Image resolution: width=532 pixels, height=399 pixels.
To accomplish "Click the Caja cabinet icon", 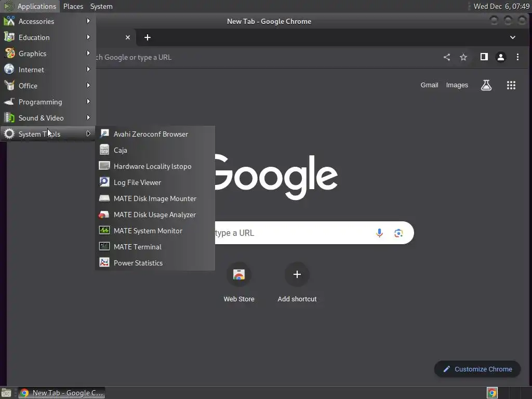I will point(104,150).
